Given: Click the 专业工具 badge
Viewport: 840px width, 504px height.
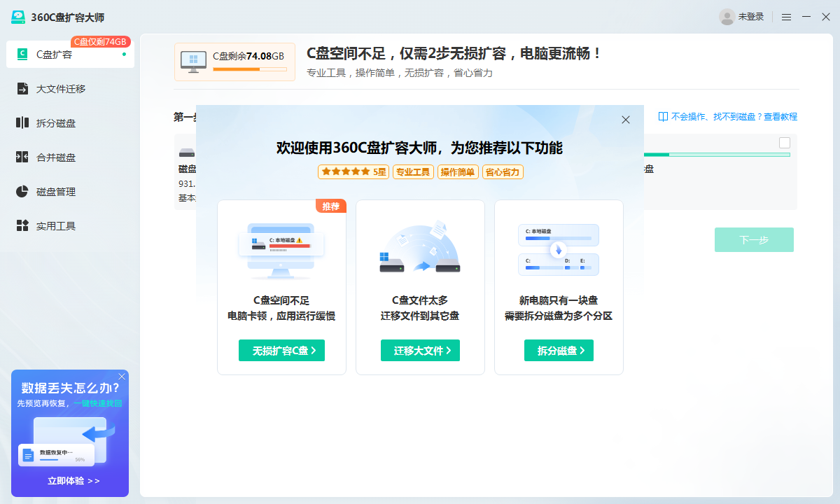Looking at the screenshot, I should pos(413,171).
